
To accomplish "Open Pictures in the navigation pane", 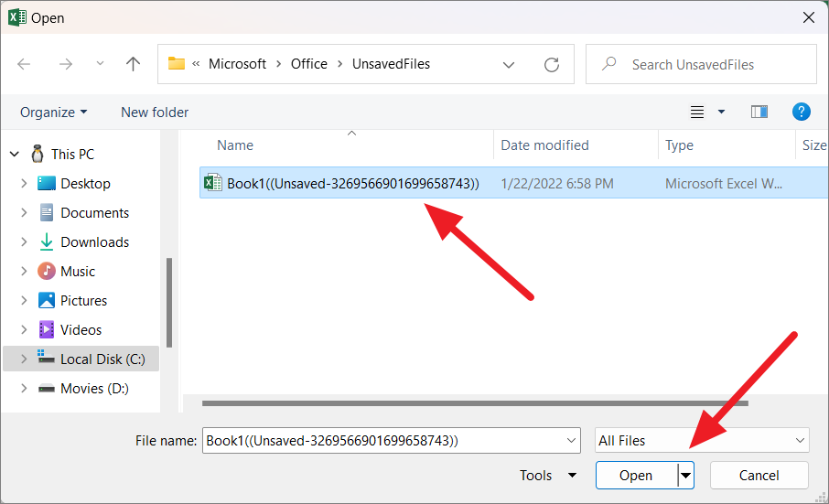I will click(83, 300).
